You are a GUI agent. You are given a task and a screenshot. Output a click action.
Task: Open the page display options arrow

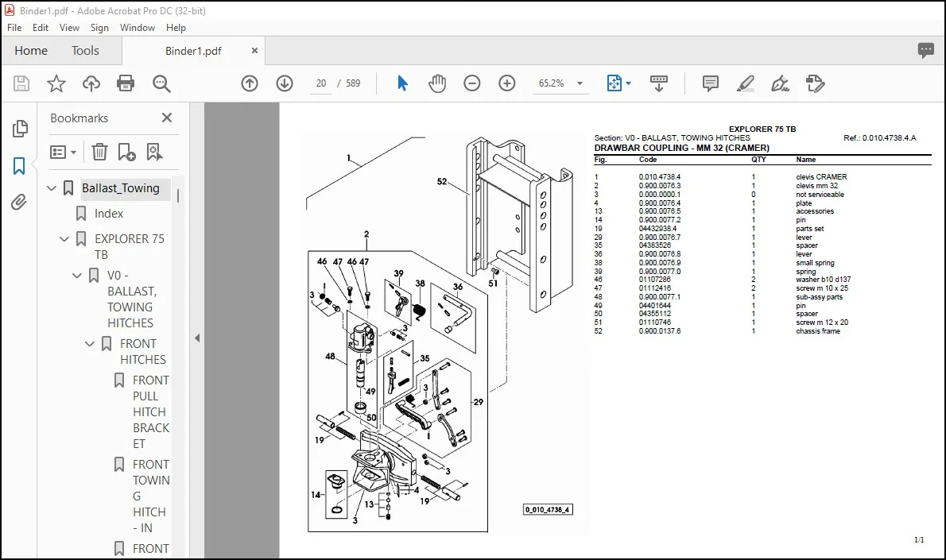pyautogui.click(x=628, y=83)
